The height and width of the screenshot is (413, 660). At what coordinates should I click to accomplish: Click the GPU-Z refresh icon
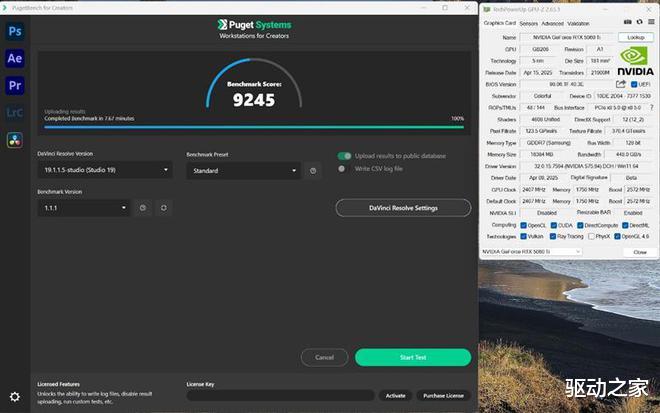click(639, 22)
